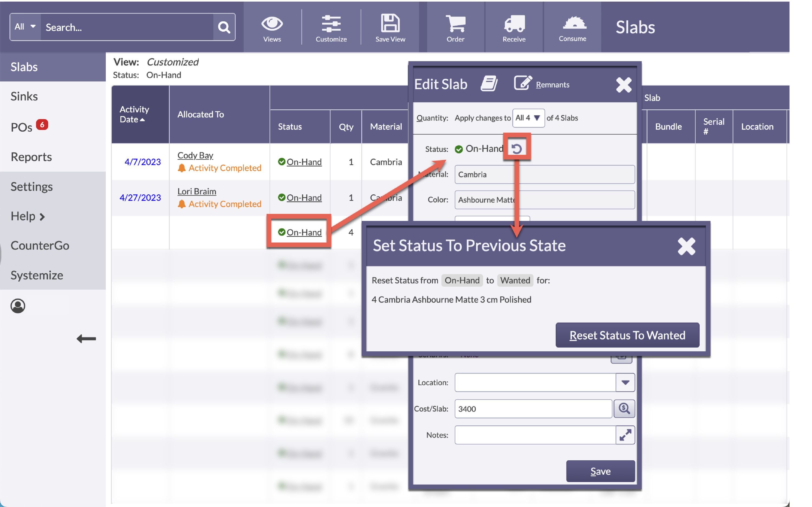812x507 pixels.
Task: Click the reset status undo icon beside On-Hand
Action: [516, 148]
